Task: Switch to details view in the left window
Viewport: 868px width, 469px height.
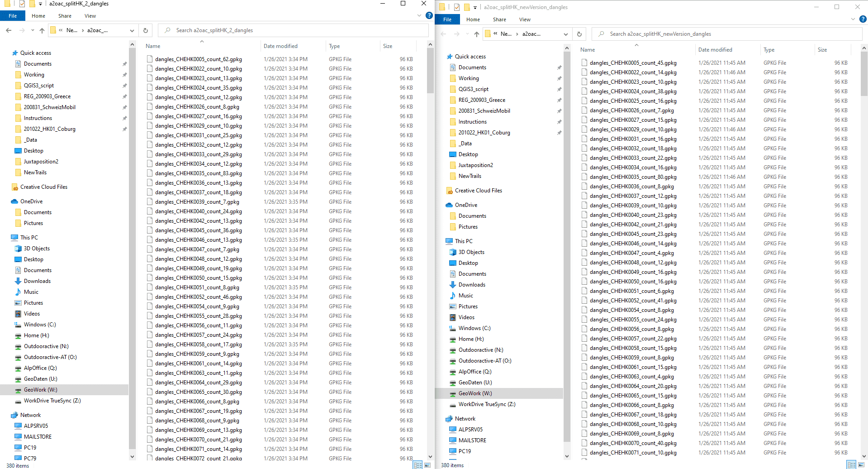Action: pos(418,465)
